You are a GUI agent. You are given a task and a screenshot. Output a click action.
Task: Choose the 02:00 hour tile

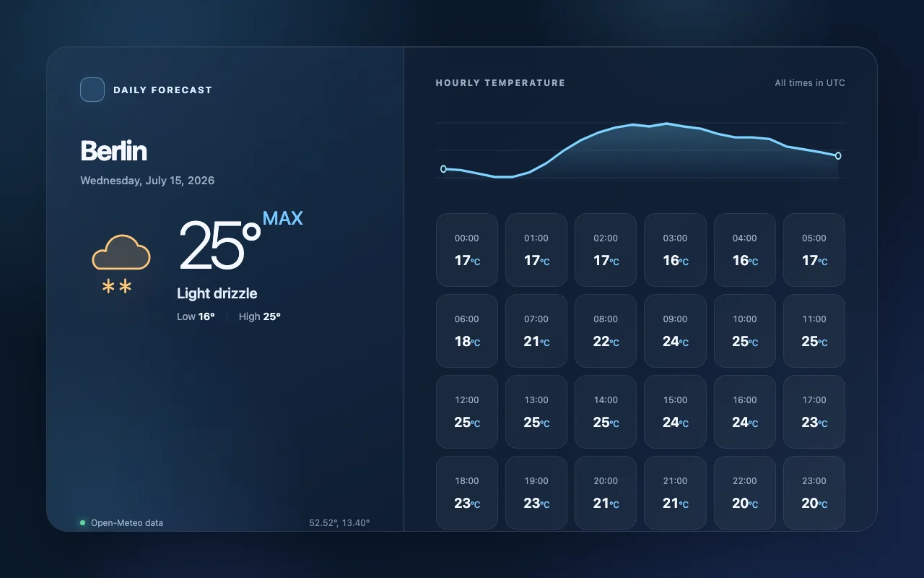(x=606, y=250)
